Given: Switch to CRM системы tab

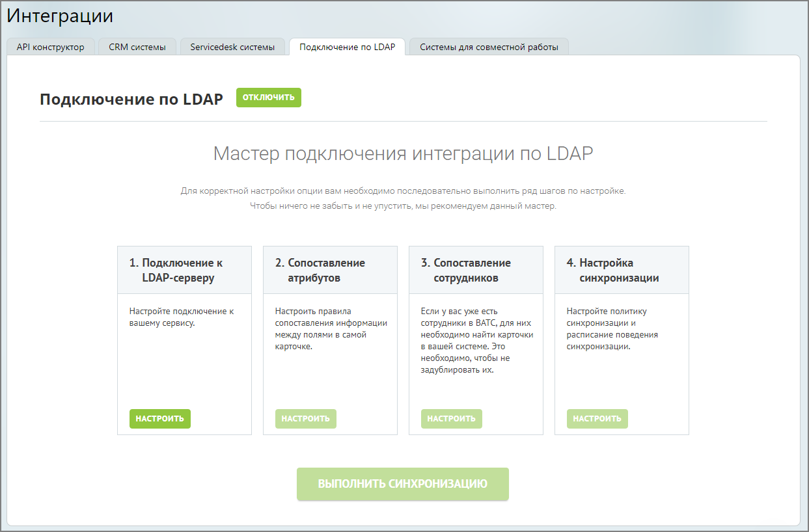Looking at the screenshot, I should point(137,47).
